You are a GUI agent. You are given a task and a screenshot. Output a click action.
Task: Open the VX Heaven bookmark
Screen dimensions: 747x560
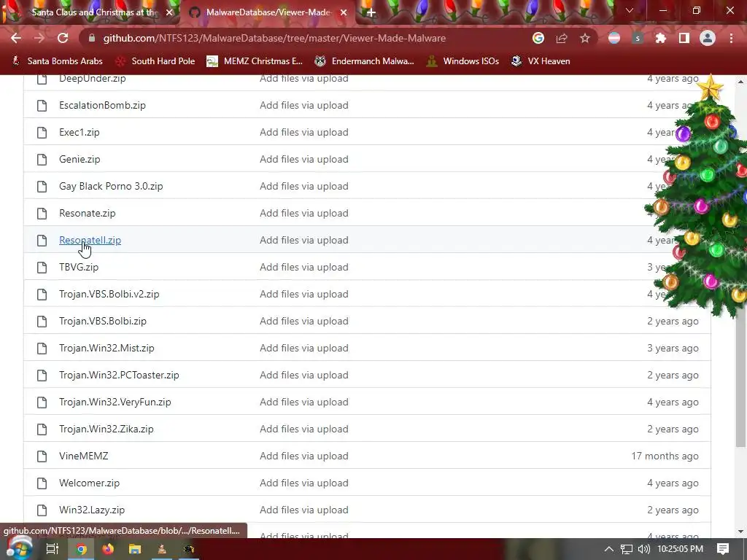pos(541,61)
